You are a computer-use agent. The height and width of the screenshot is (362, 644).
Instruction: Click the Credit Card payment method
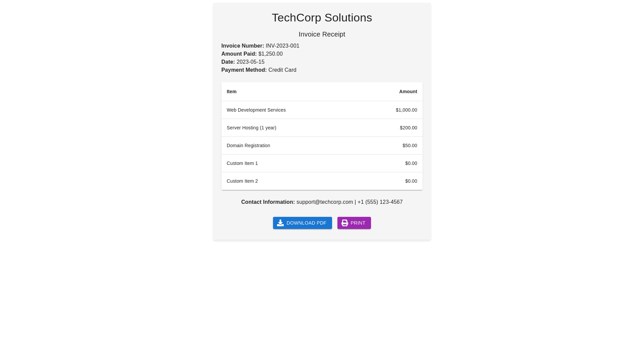(x=282, y=70)
